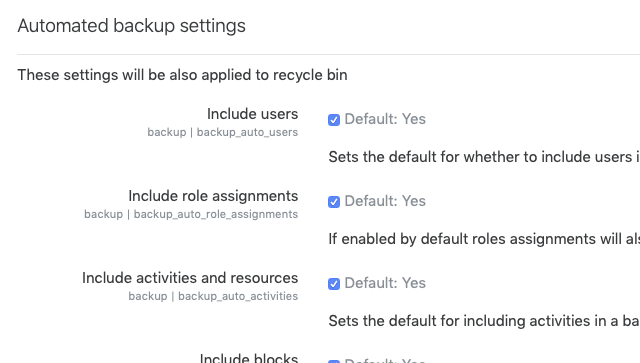The height and width of the screenshot is (363, 640).
Task: Click 'backup | backup_auto_role_assignments' identifier text
Action: click(191, 214)
